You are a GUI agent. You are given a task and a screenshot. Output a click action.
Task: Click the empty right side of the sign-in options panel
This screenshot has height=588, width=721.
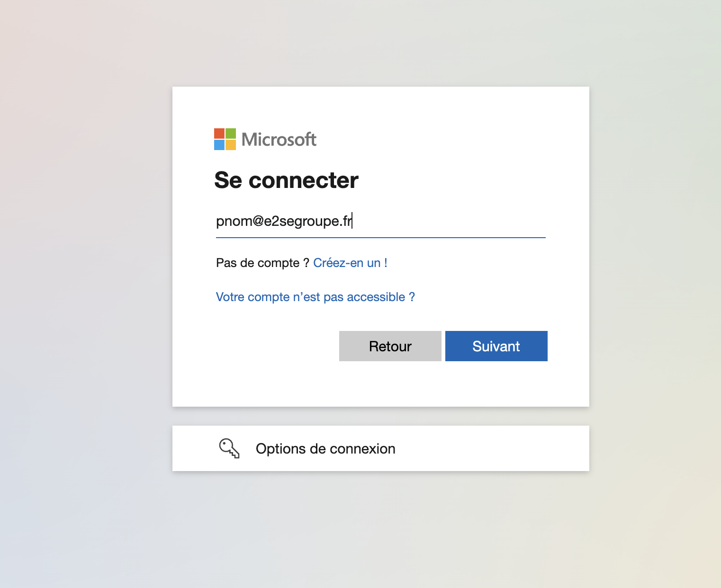point(493,448)
